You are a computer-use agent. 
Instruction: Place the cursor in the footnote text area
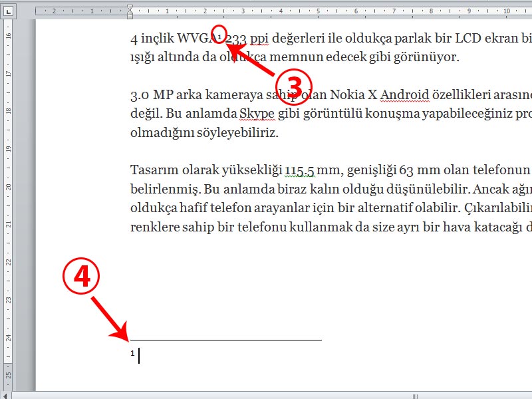pos(139,355)
